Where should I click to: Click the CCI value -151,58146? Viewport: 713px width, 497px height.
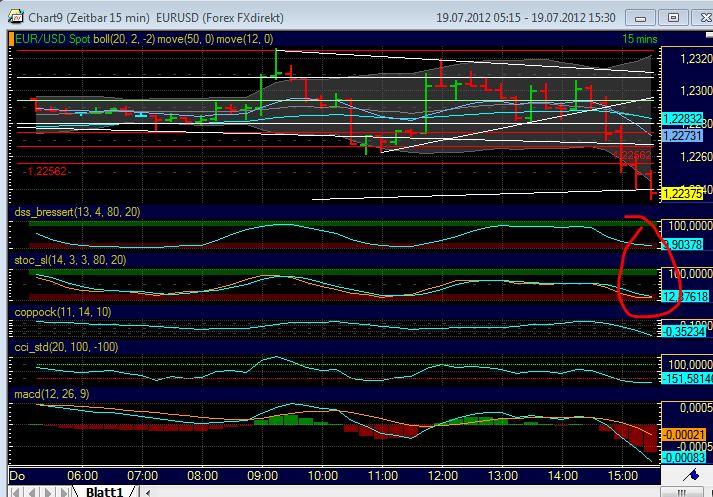[687, 378]
